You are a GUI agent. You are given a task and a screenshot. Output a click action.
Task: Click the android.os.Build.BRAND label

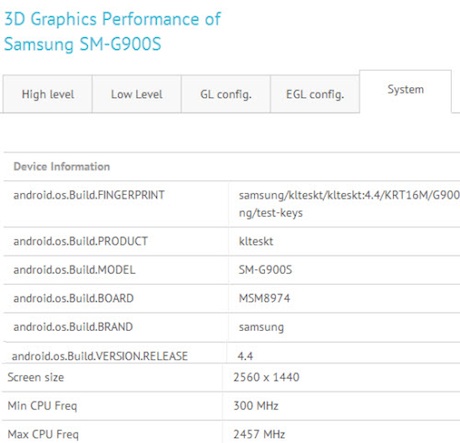pos(73,327)
